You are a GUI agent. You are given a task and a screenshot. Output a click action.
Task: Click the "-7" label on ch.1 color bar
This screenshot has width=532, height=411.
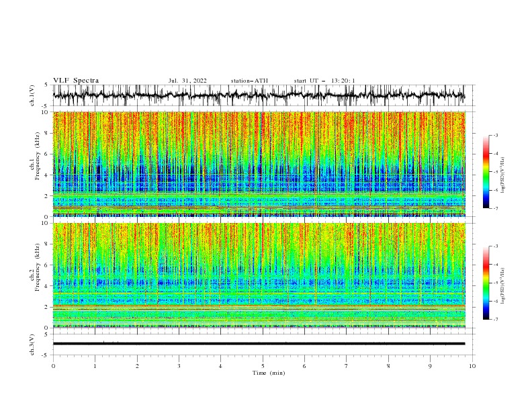(496, 208)
